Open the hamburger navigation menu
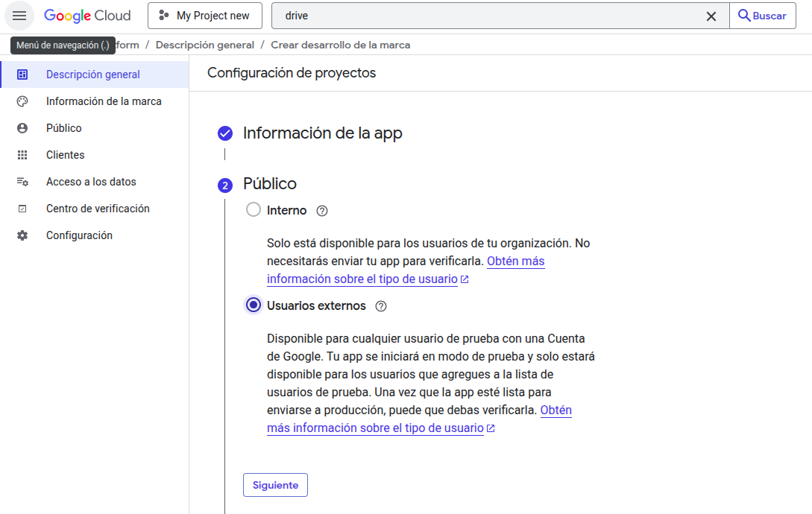The width and height of the screenshot is (812, 514). [19, 16]
